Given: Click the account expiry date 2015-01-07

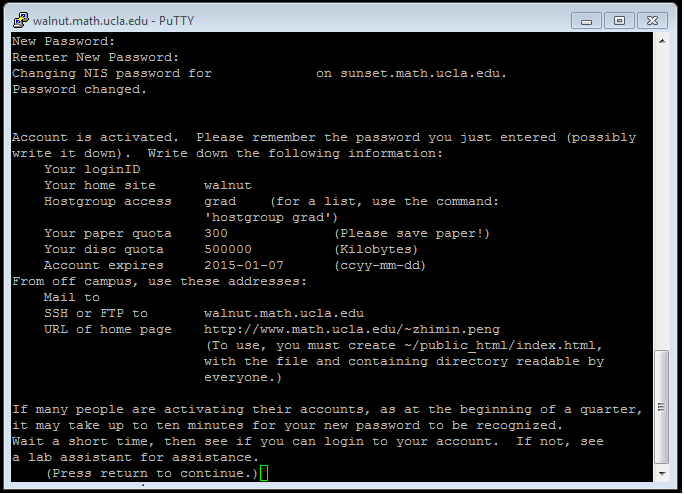Looking at the screenshot, I should pos(244,265).
